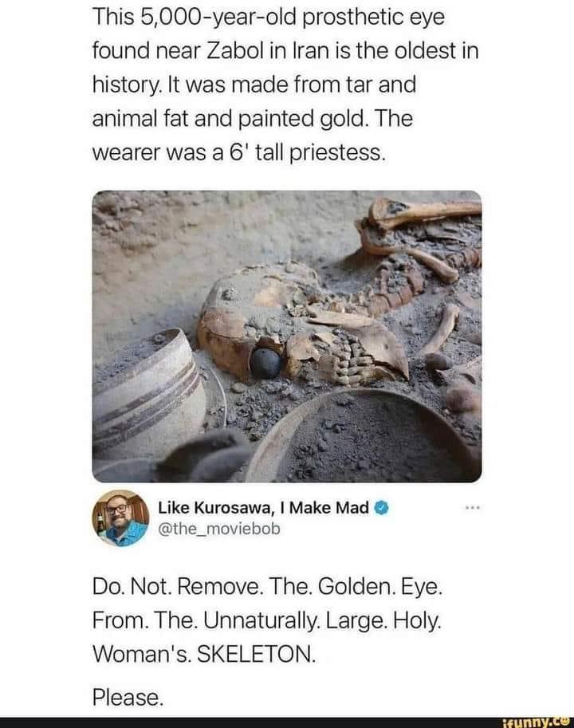The width and height of the screenshot is (574, 728).
Task: Click the blue verified badge
Action: tap(381, 508)
